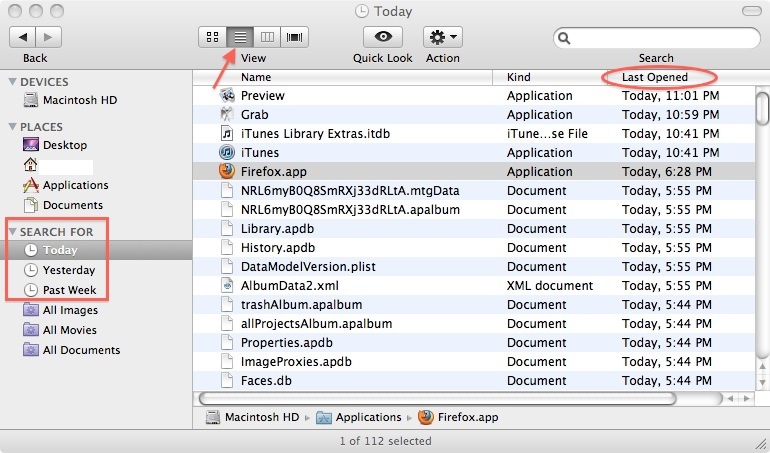This screenshot has height=453, width=770.
Task: Collapse the DEVICES sidebar section
Action: pos(13,82)
